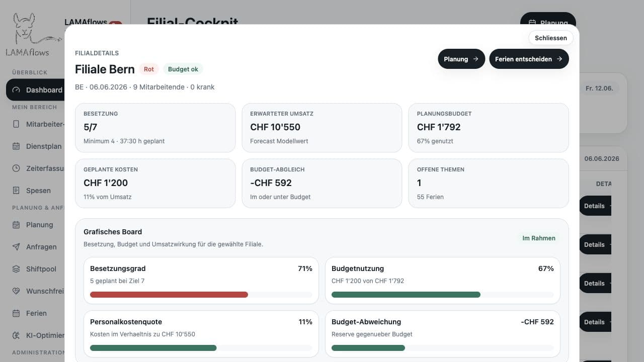Viewport: 644px width, 362px height.
Task: Click the Planung button in the page header
Action: coord(548,19)
